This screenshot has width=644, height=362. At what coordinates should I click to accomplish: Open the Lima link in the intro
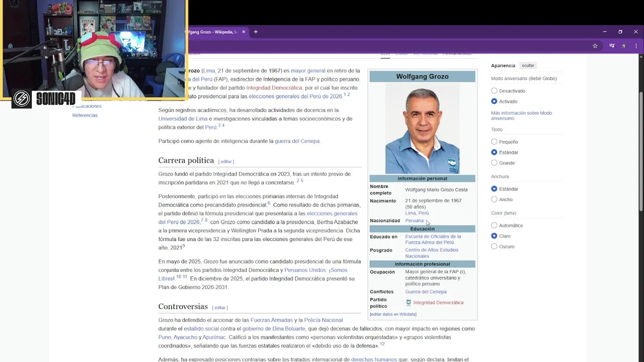(209, 71)
